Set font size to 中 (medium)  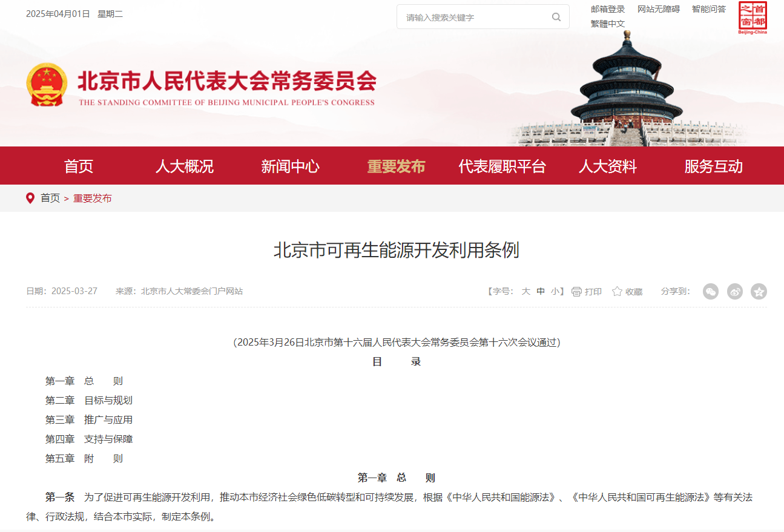541,292
